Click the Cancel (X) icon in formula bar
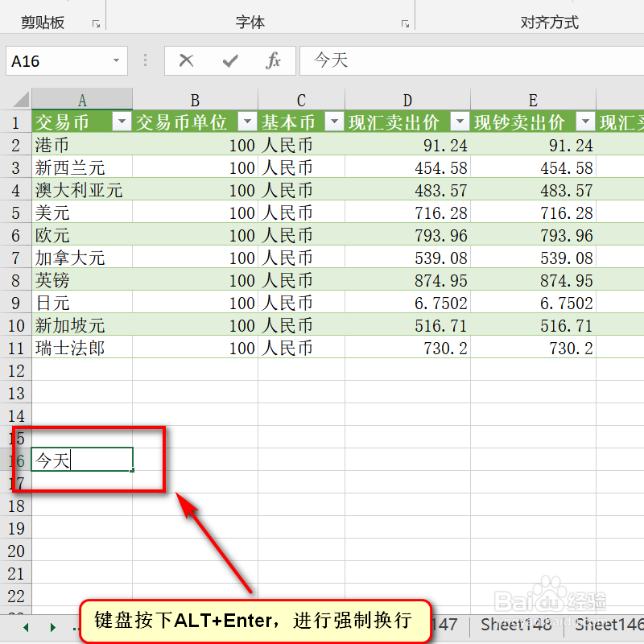644x644 pixels. (x=187, y=60)
